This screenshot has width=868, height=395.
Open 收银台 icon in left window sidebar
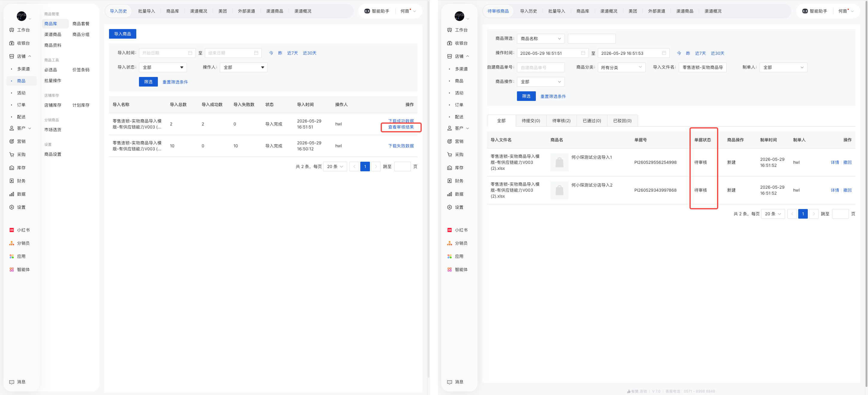pos(11,43)
